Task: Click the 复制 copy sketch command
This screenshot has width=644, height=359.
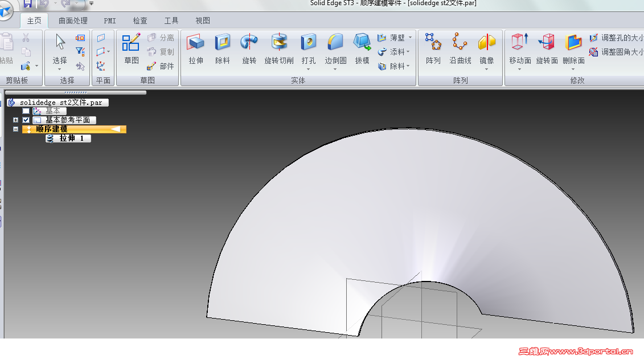Action: 161,52
